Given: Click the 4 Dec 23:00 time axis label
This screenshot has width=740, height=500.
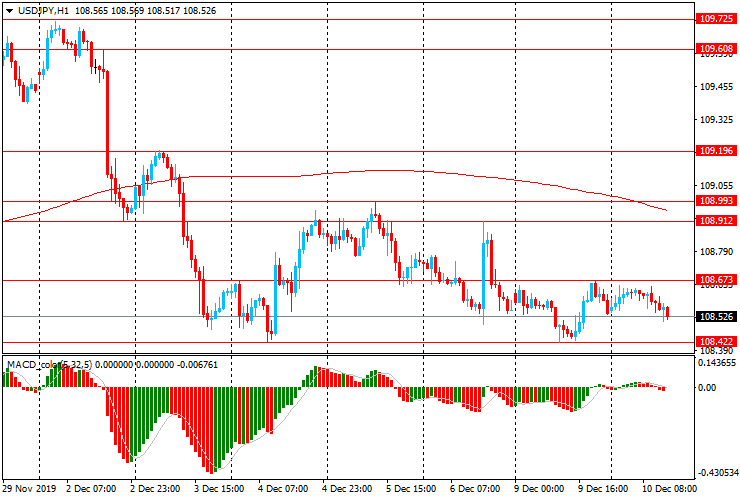Looking at the screenshot, I should [x=347, y=488].
